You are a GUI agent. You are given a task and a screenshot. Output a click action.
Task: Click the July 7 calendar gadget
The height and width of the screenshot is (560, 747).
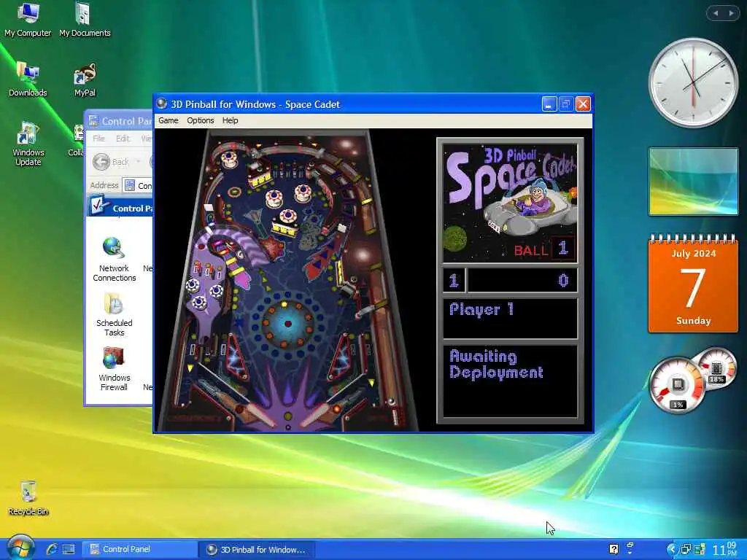point(693,284)
